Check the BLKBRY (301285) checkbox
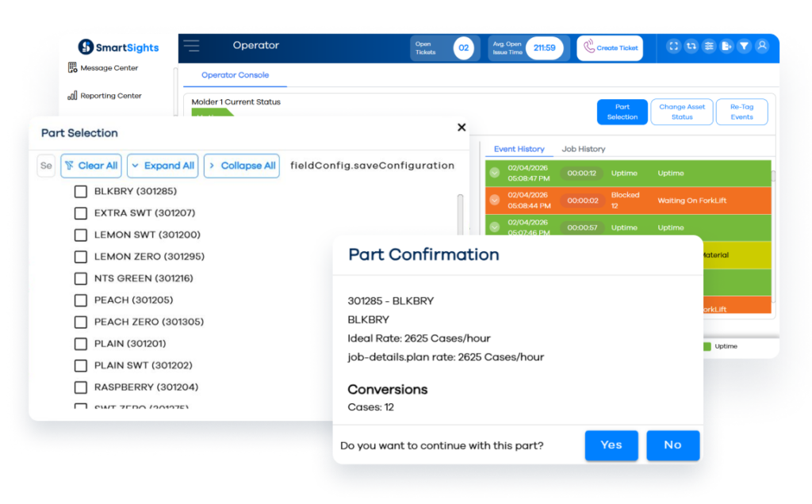This screenshot has width=812, height=504. click(x=80, y=191)
